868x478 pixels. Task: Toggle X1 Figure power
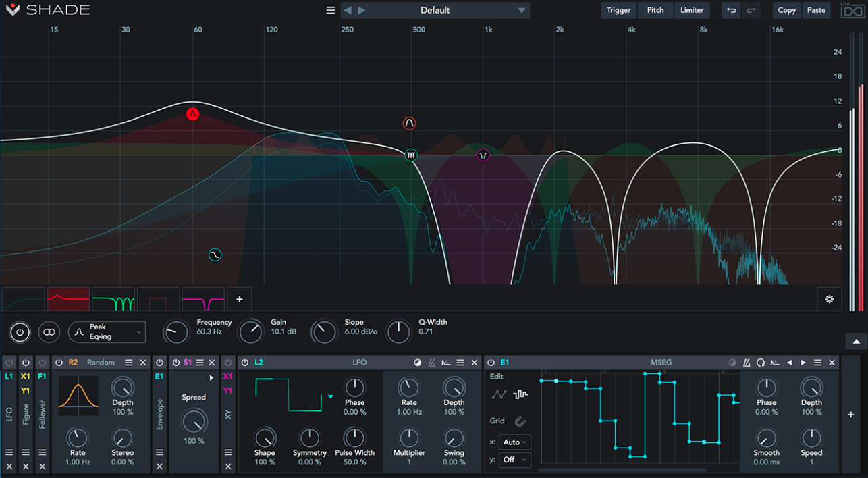(x=26, y=363)
